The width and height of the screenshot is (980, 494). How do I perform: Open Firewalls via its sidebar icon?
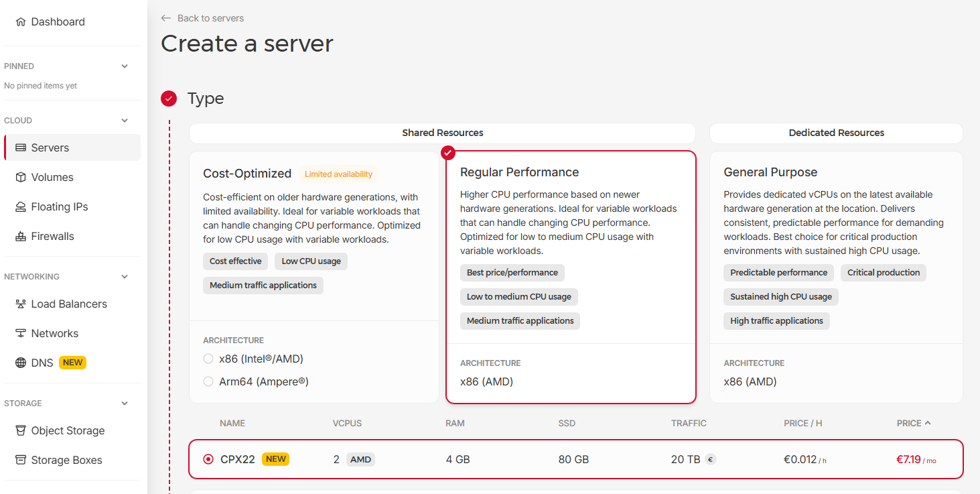point(21,237)
